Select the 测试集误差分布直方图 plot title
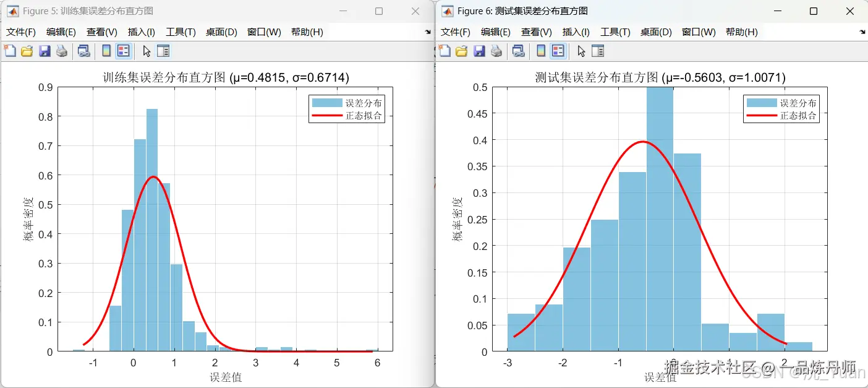Viewport: 868px width, 388px height. [x=660, y=78]
